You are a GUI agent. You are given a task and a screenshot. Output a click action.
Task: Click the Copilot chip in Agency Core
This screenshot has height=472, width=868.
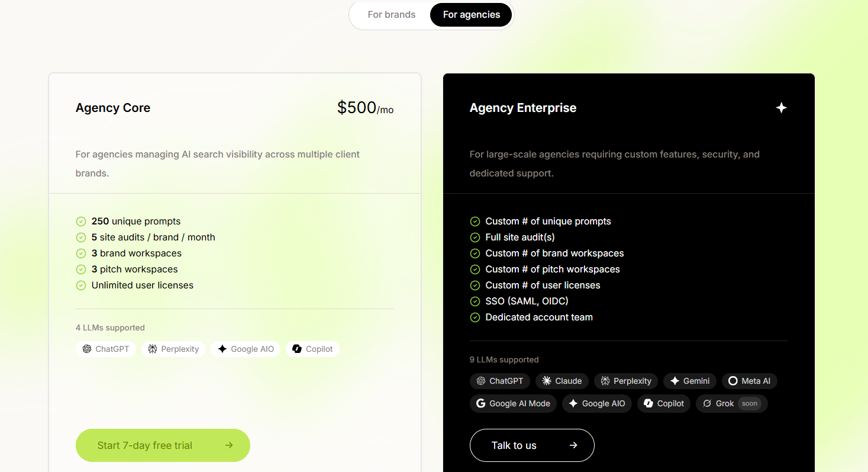pos(312,349)
